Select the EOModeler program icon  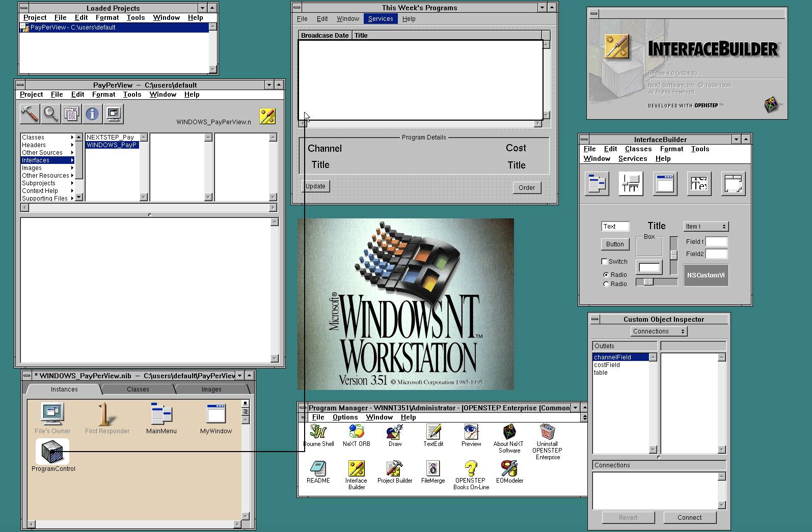point(509,468)
